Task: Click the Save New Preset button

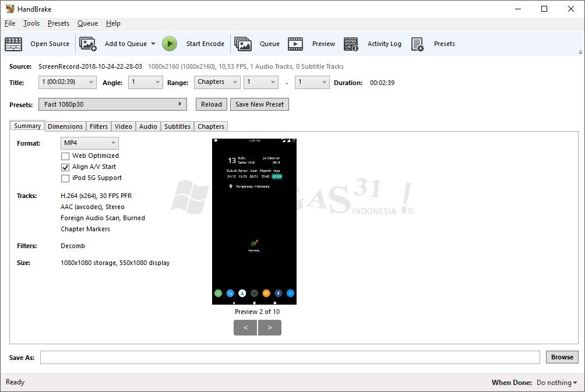Action: 259,104
